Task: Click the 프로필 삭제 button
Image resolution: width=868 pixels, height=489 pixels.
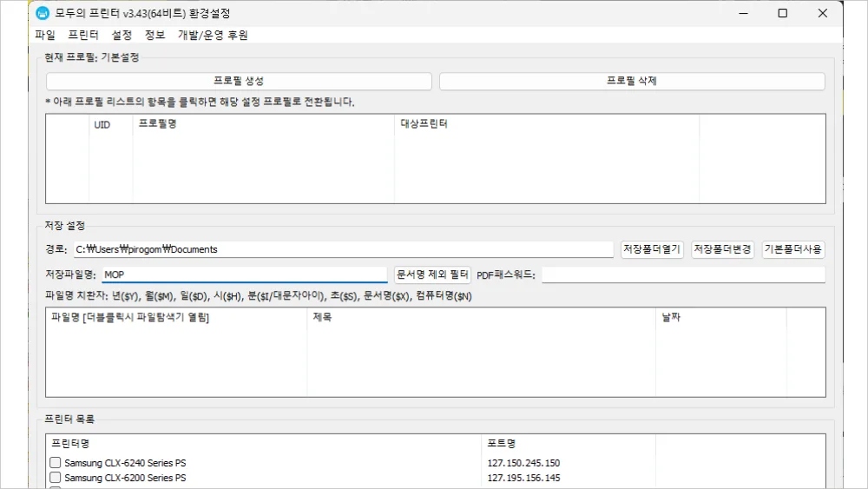Action: pyautogui.click(x=632, y=81)
